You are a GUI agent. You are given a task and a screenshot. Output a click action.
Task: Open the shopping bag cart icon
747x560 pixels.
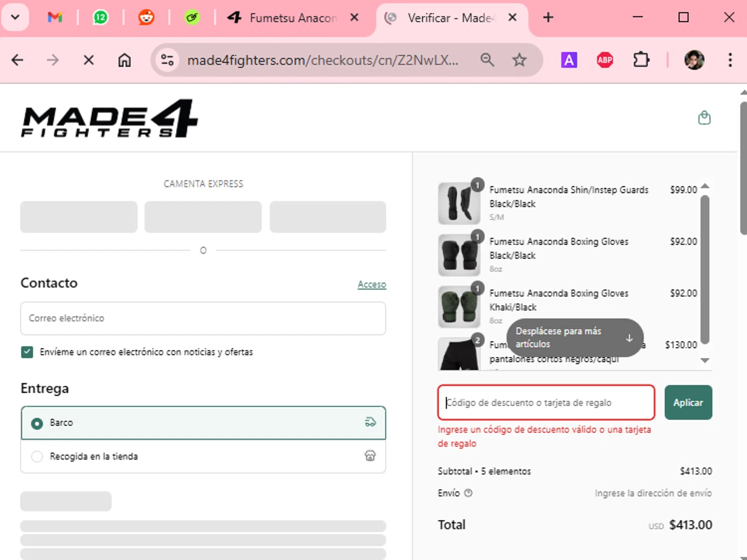(x=704, y=118)
